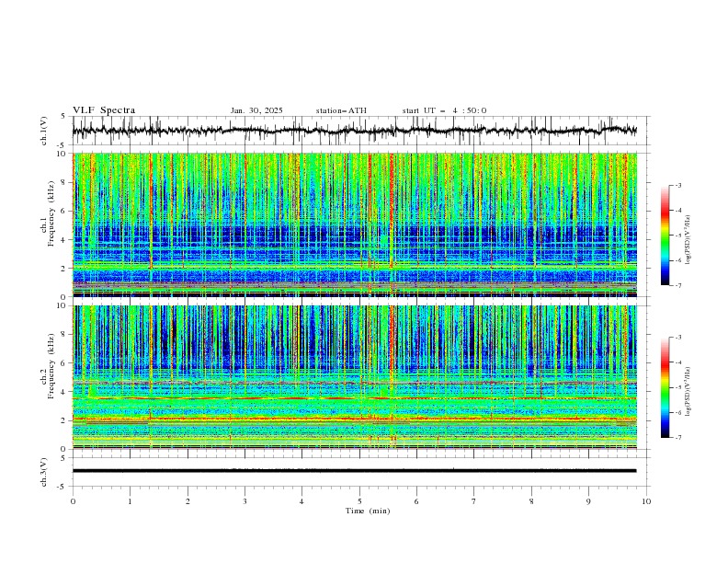Click the ch.1(V) waveform trace panel
Screen dimensions: 728x563
tap(360, 131)
